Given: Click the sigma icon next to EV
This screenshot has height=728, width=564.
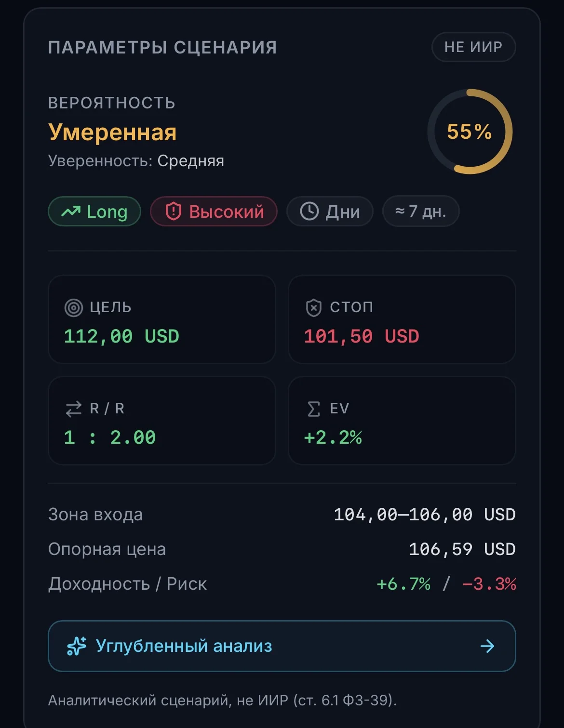Looking at the screenshot, I should click(x=314, y=409).
